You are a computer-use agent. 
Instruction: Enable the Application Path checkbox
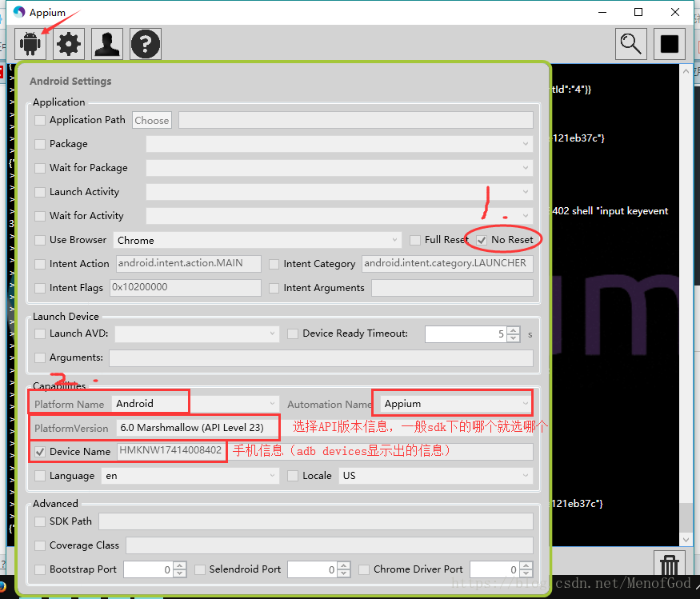40,120
